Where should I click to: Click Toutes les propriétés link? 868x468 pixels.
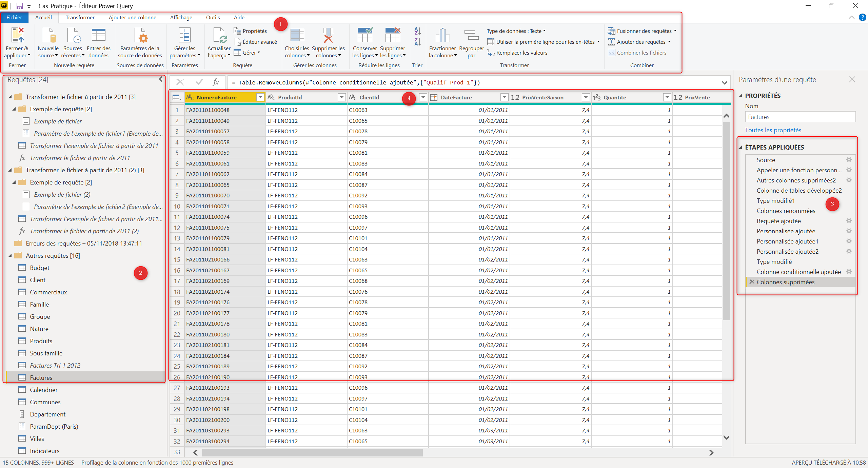tap(773, 130)
